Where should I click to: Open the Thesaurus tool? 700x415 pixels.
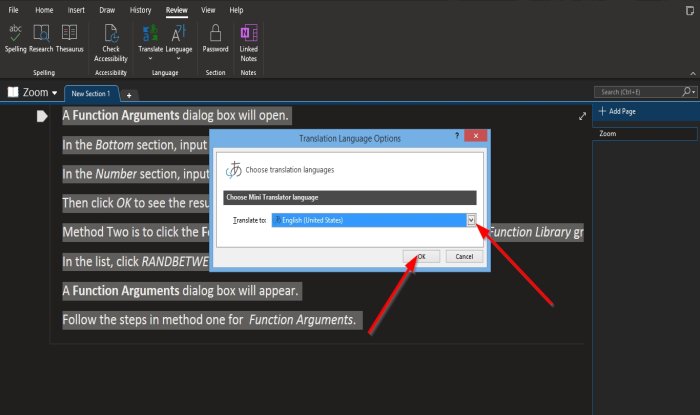pyautogui.click(x=70, y=38)
